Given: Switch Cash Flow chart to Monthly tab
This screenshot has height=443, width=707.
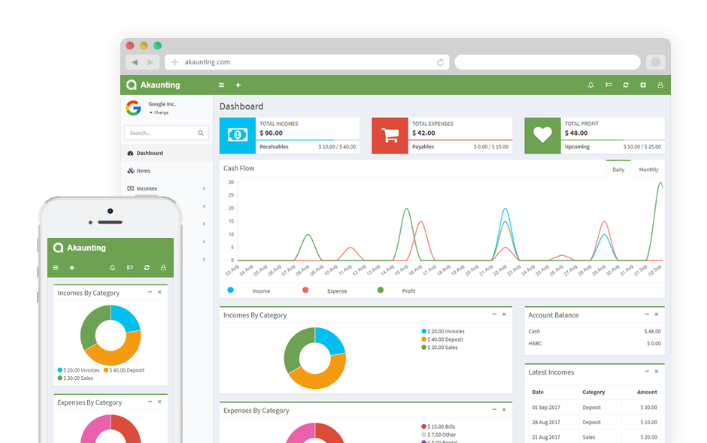Looking at the screenshot, I should click(648, 170).
